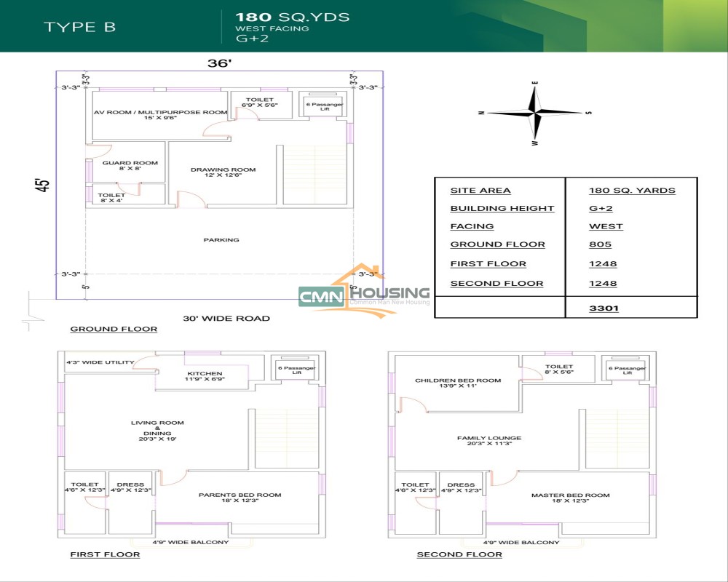Viewport: 728px width, 582px height.
Task: Select the first floor 6 Passenger Lift box
Action: (x=295, y=371)
